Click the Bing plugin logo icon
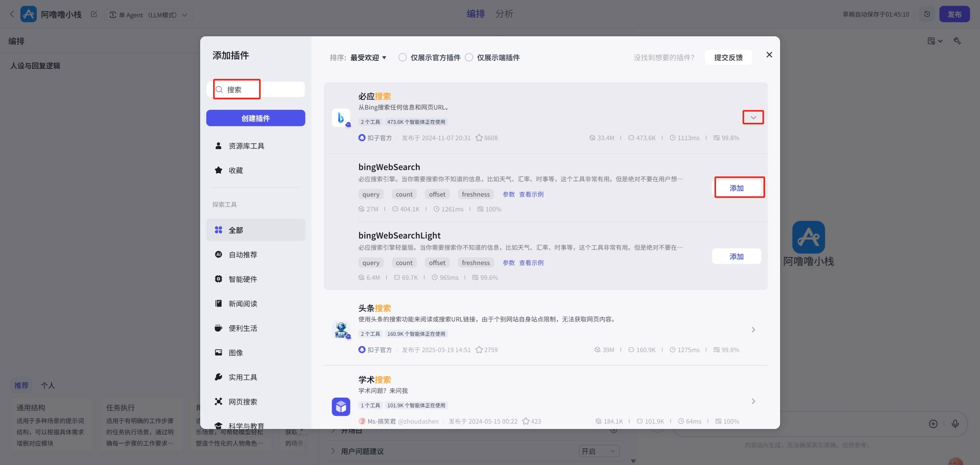 341,117
